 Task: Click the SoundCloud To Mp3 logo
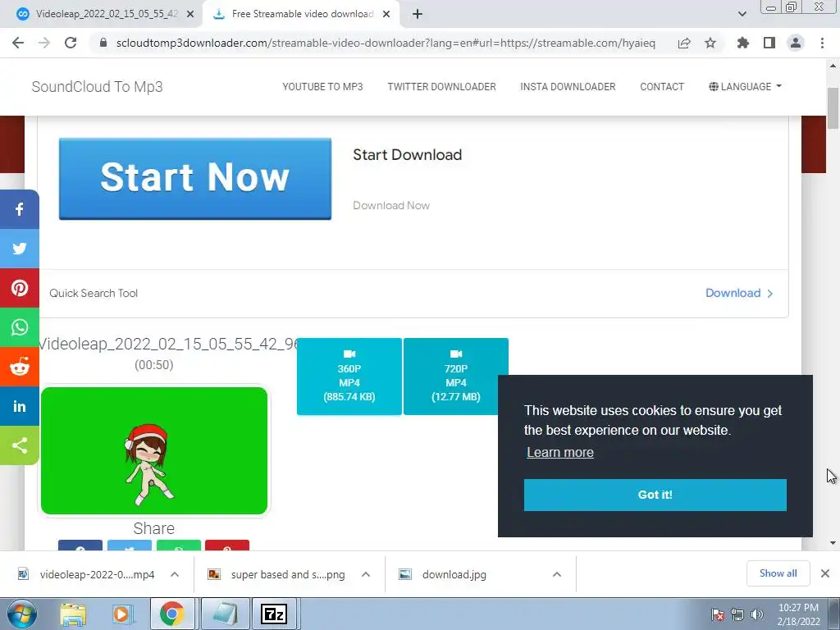point(97,87)
